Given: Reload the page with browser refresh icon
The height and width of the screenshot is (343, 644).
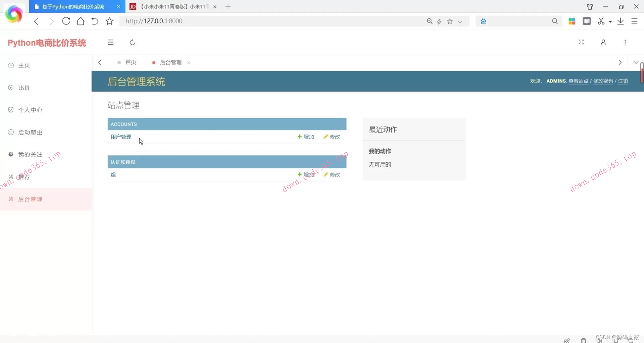Looking at the screenshot, I should 66,21.
